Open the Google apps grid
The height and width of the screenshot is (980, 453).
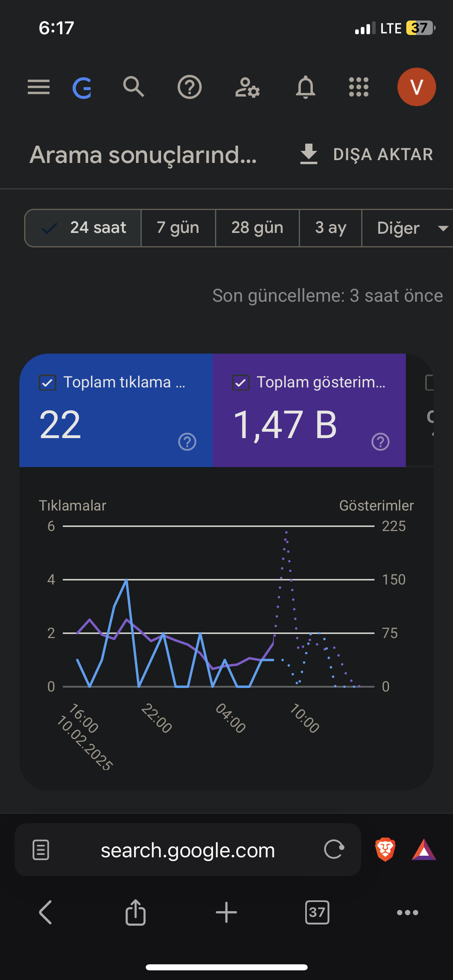click(x=358, y=87)
